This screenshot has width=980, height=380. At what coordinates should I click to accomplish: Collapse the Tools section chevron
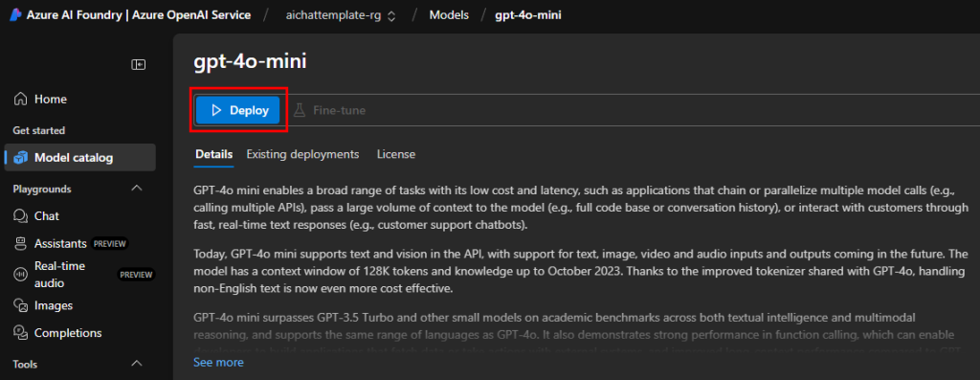137,364
